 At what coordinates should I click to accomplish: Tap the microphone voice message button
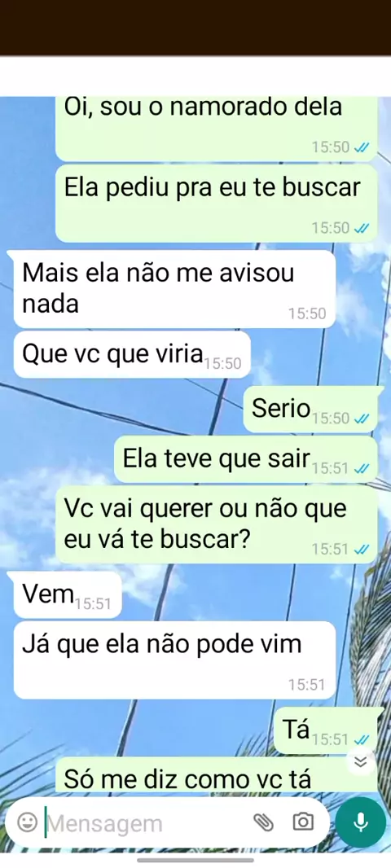pos(361,822)
